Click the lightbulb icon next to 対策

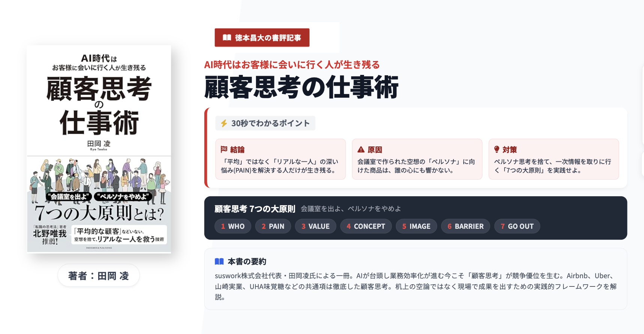click(497, 149)
